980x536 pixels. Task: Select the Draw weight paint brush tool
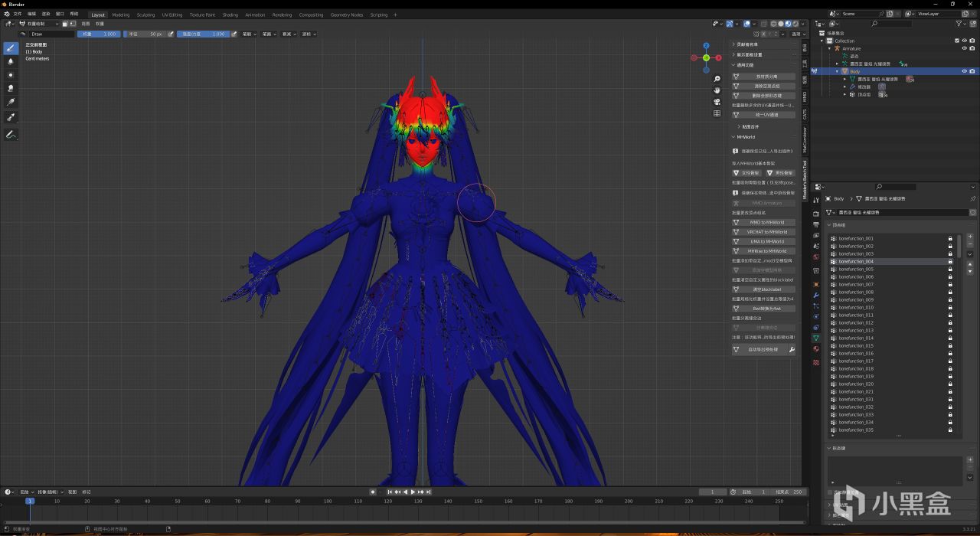pyautogui.click(x=11, y=47)
